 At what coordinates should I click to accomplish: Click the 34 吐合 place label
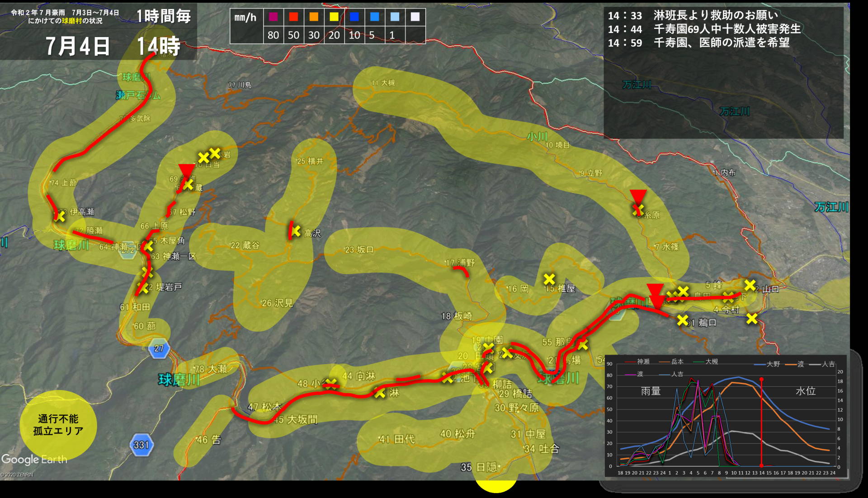pyautogui.click(x=542, y=449)
